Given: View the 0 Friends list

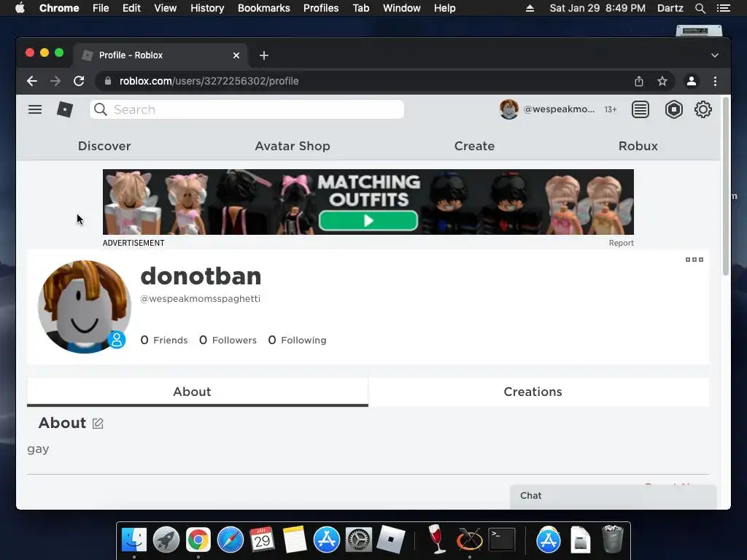Looking at the screenshot, I should pyautogui.click(x=164, y=340).
